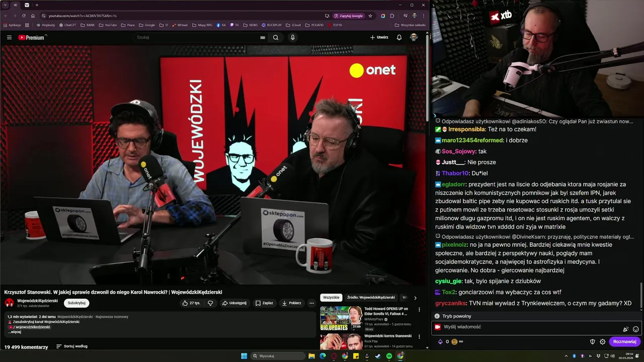Click the browser address bar URL

click(x=83, y=16)
